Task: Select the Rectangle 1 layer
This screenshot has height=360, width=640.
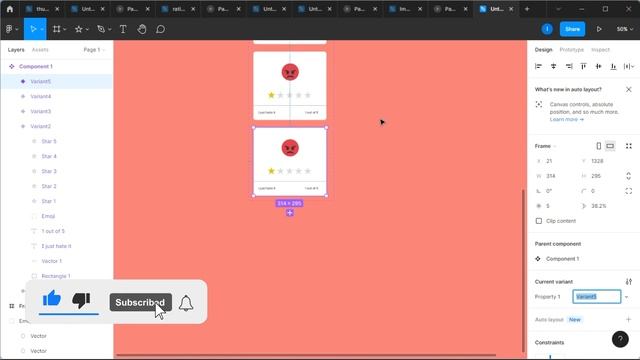Action: [x=57, y=276]
